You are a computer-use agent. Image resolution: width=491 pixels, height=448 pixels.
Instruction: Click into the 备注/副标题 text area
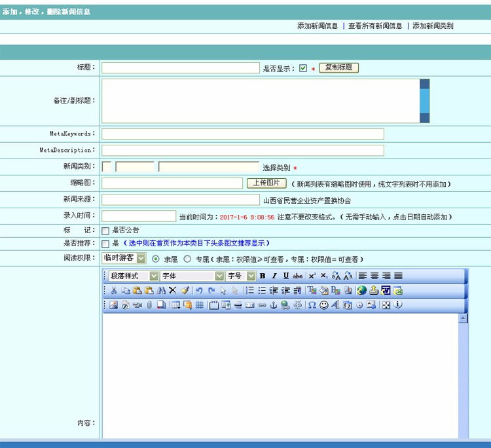click(x=261, y=101)
